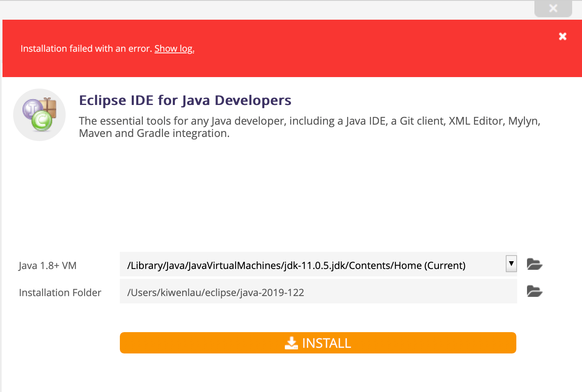Select the Installation Folder path field
The height and width of the screenshot is (392, 582).
tap(287, 292)
